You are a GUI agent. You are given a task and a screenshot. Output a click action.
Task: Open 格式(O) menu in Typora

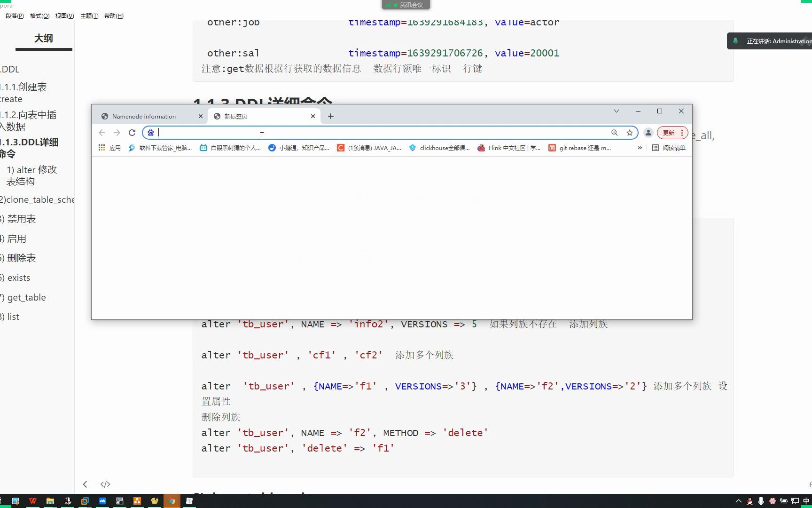coord(39,16)
